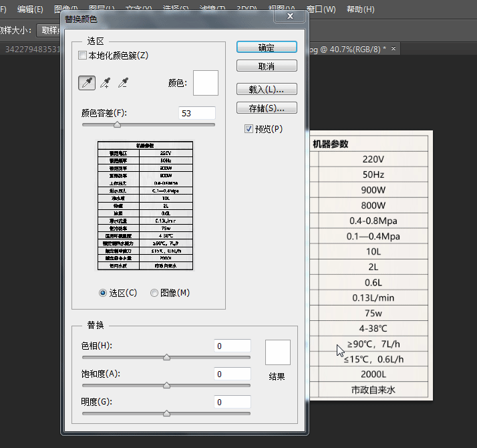Click the 饱和度(A) value field
Image resolution: width=477 pixels, height=448 pixels.
232,374
